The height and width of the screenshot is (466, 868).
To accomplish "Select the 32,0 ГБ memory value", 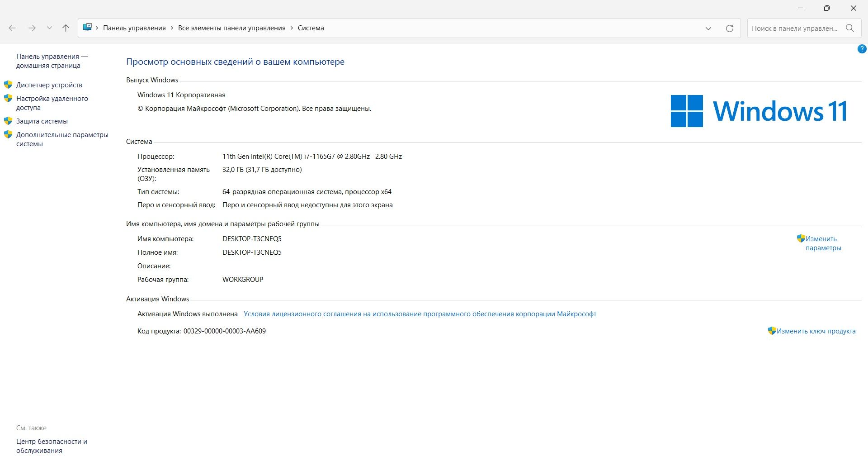I will coord(262,170).
